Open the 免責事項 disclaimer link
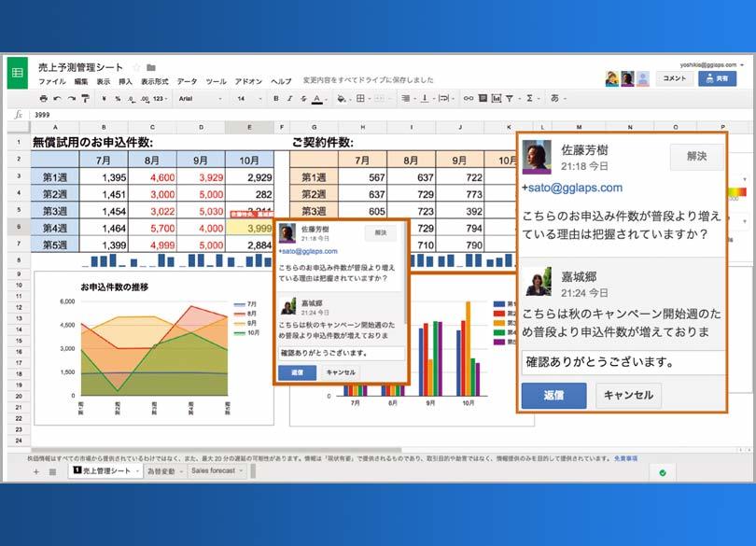The width and height of the screenshot is (756, 546). coord(624,458)
